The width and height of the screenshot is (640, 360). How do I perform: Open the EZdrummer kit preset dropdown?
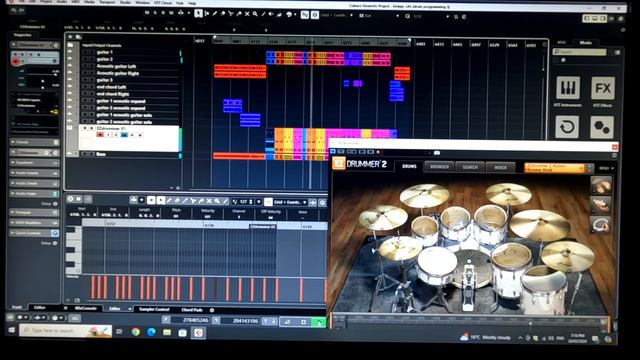tap(554, 168)
